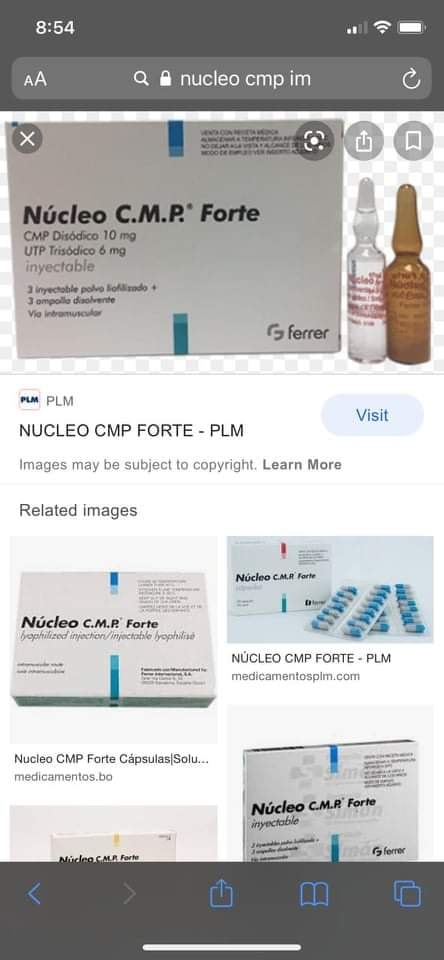Screen dimensions: 444x960
Task: Tap share icon over the image
Action: (364, 141)
